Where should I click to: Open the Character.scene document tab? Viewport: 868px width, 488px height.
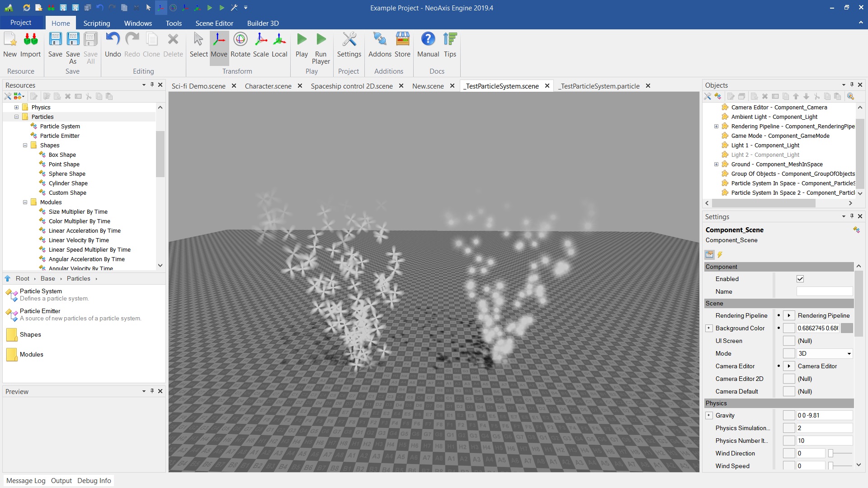[268, 86]
